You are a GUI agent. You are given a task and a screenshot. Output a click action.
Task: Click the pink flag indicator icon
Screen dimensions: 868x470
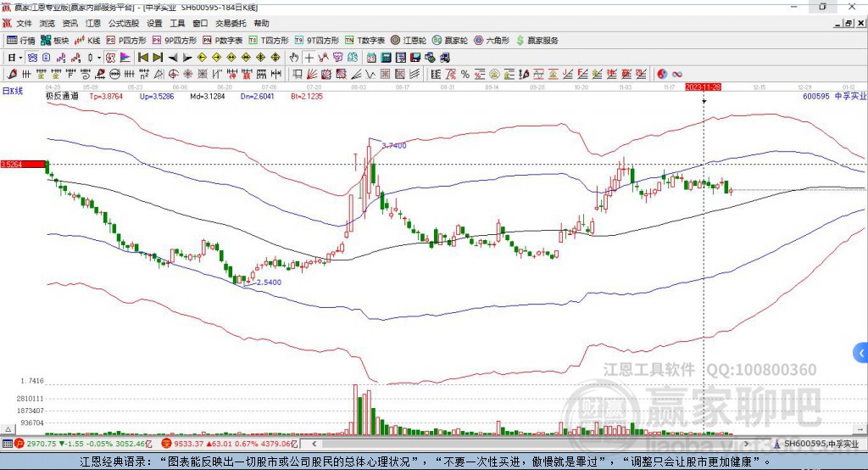click(125, 58)
